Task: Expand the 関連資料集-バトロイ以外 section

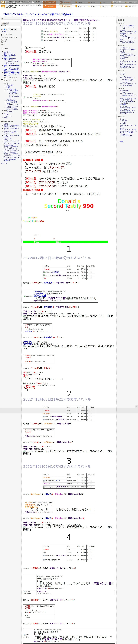Action: pos(2,80)
